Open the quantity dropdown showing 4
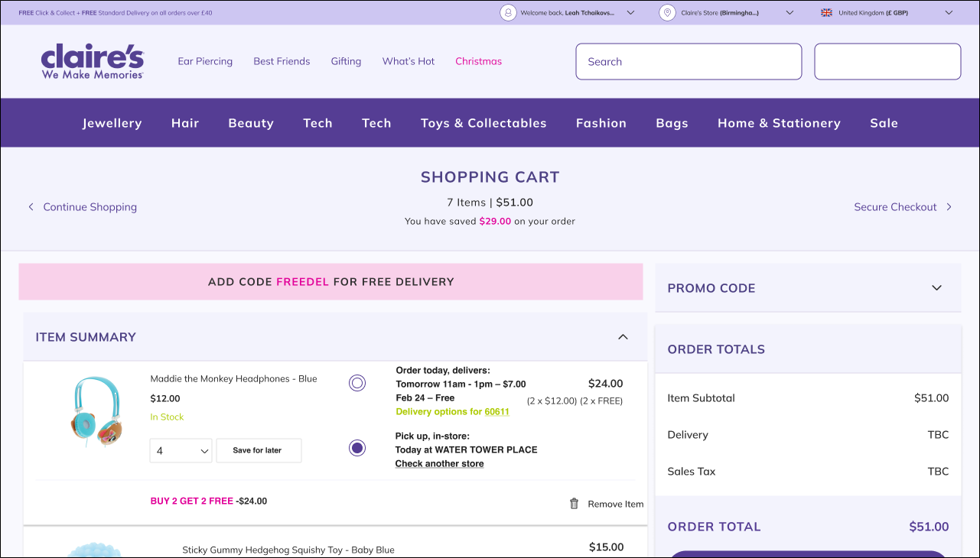This screenshot has height=558, width=980. (x=181, y=450)
